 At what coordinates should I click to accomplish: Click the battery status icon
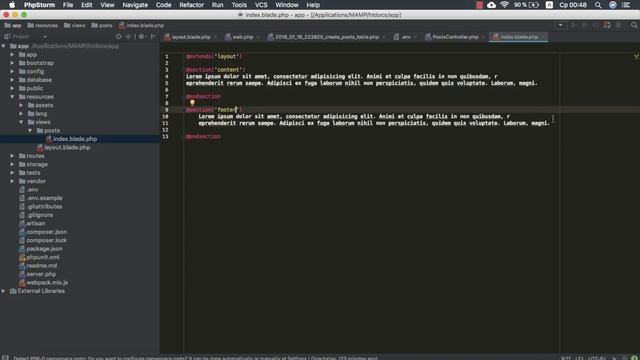534,5
